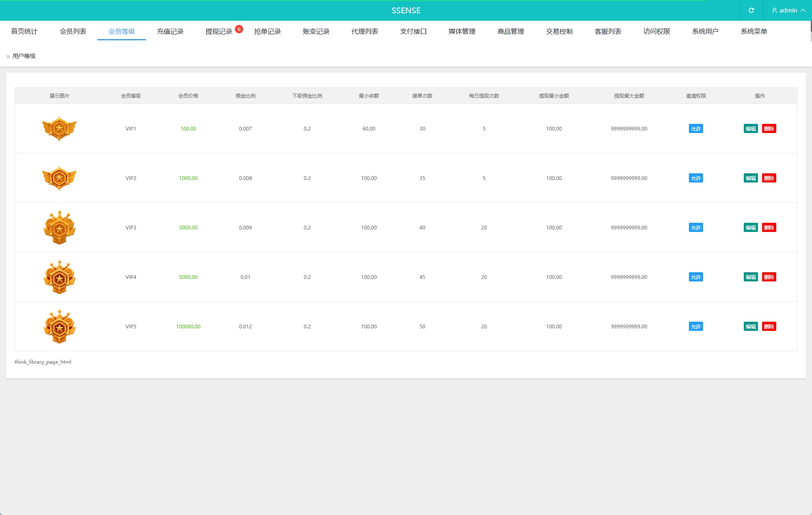This screenshot has height=515, width=812.
Task: Click the 用户等级 breadcrumb
Action: [24, 56]
